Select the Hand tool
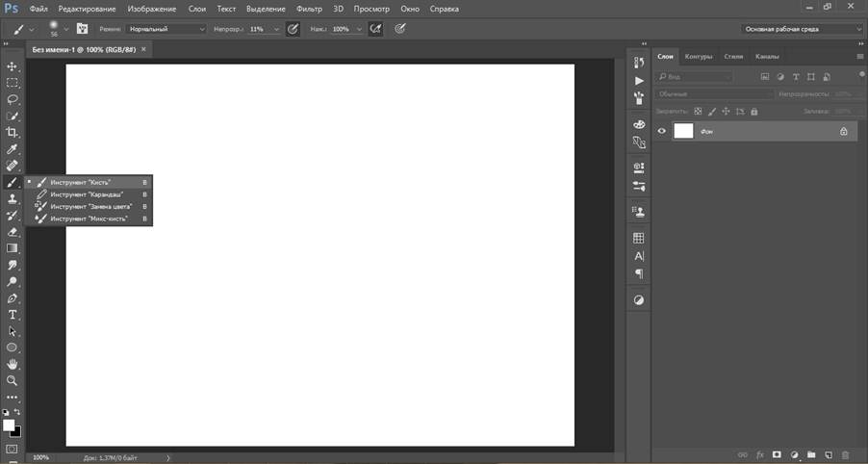 click(x=12, y=364)
